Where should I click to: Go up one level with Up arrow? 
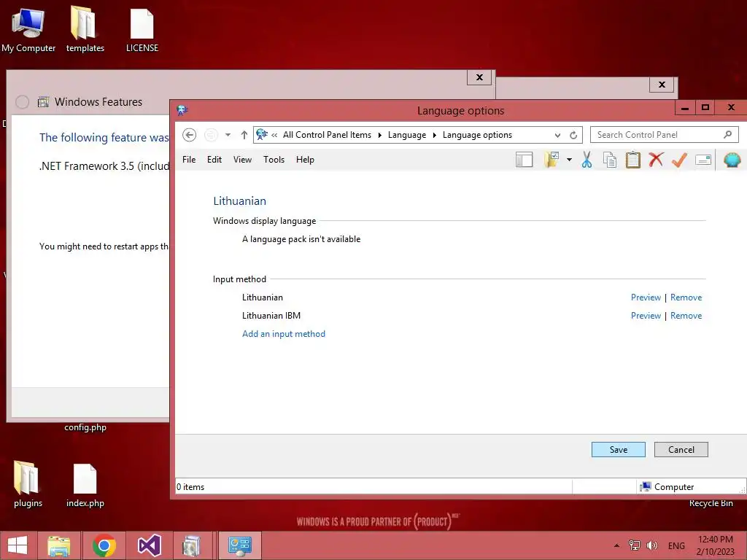(244, 135)
